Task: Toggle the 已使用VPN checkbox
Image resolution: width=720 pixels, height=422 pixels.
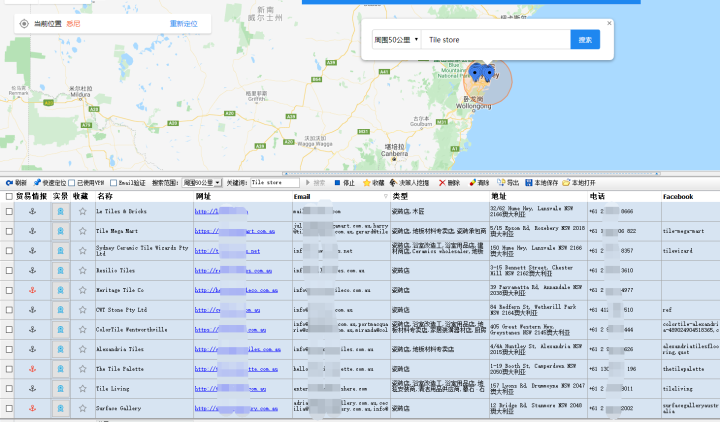Action: [x=72, y=183]
